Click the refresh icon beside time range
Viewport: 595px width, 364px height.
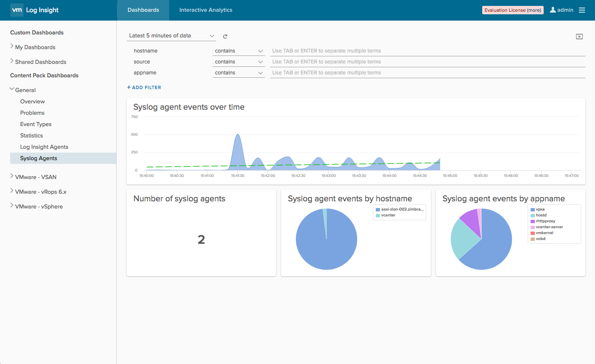click(225, 37)
